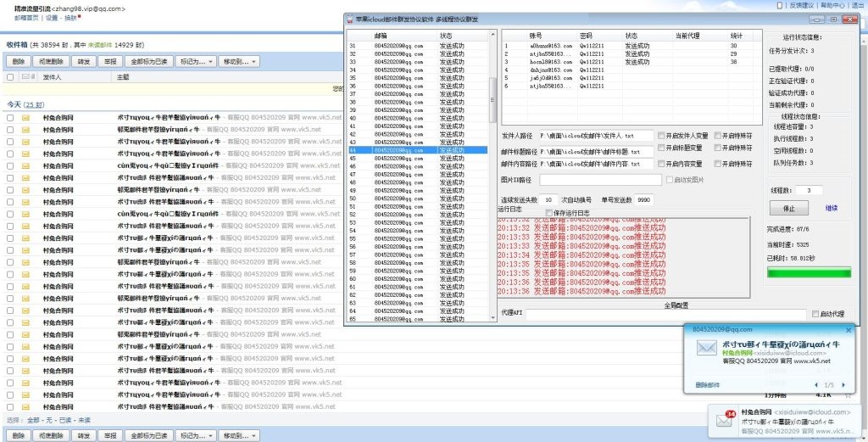Image resolution: width=868 pixels, height=442 pixels.
Task: Close the 804520209@qq.com notification popup
Action: tap(850, 329)
